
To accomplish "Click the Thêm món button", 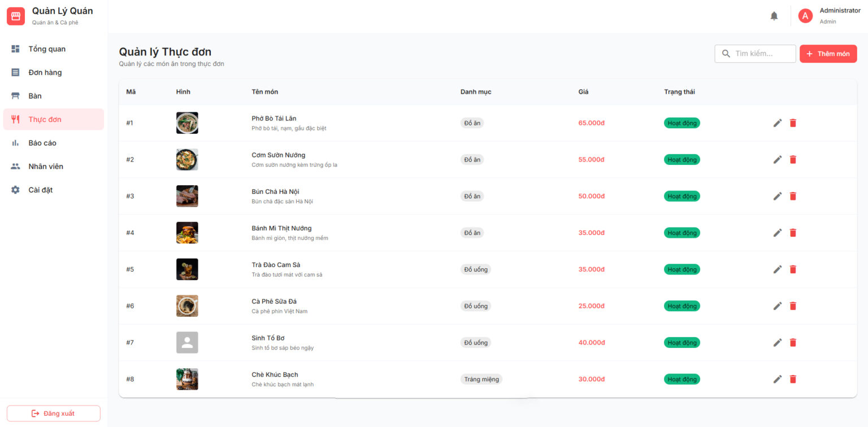I will (x=828, y=54).
